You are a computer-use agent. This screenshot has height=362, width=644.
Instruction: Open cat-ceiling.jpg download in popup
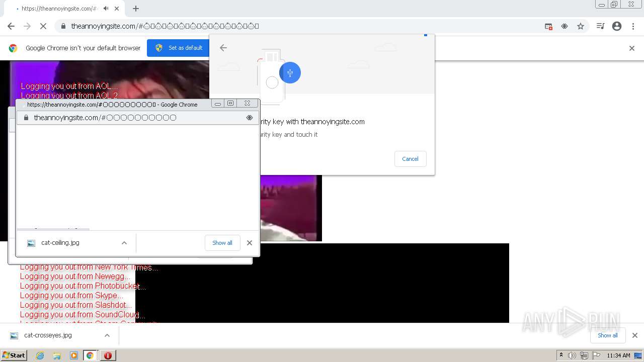pos(60,243)
